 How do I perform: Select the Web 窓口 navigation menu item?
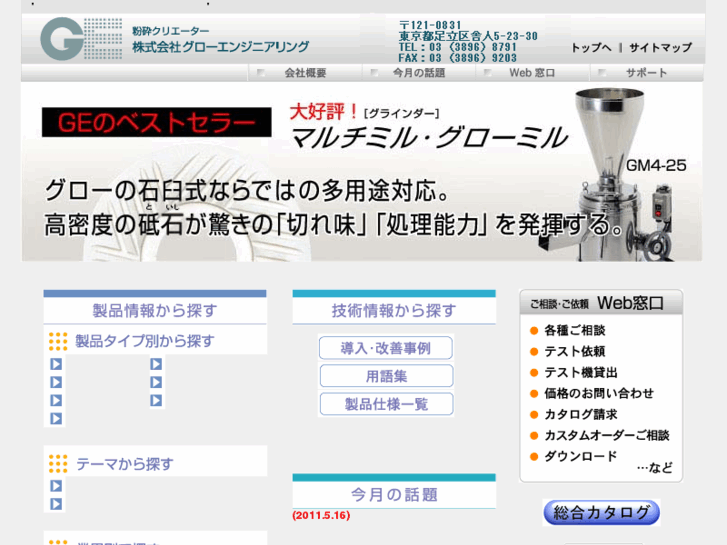tap(532, 73)
